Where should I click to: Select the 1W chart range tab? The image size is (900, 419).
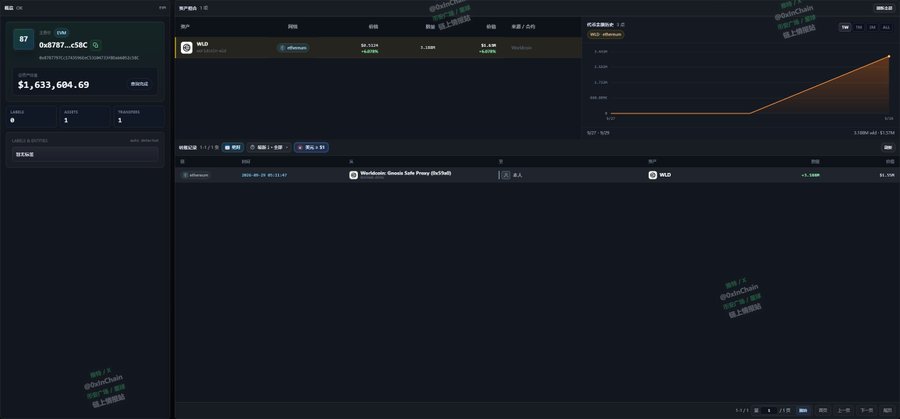click(x=845, y=28)
